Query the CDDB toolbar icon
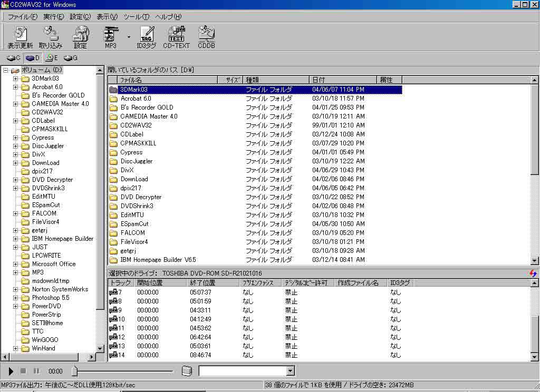This screenshot has height=392, width=540. [x=206, y=37]
